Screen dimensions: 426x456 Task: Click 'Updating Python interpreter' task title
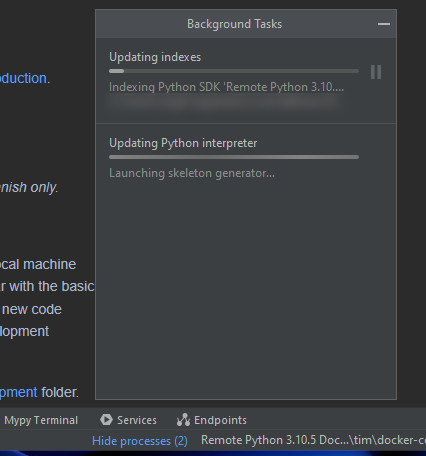183,143
